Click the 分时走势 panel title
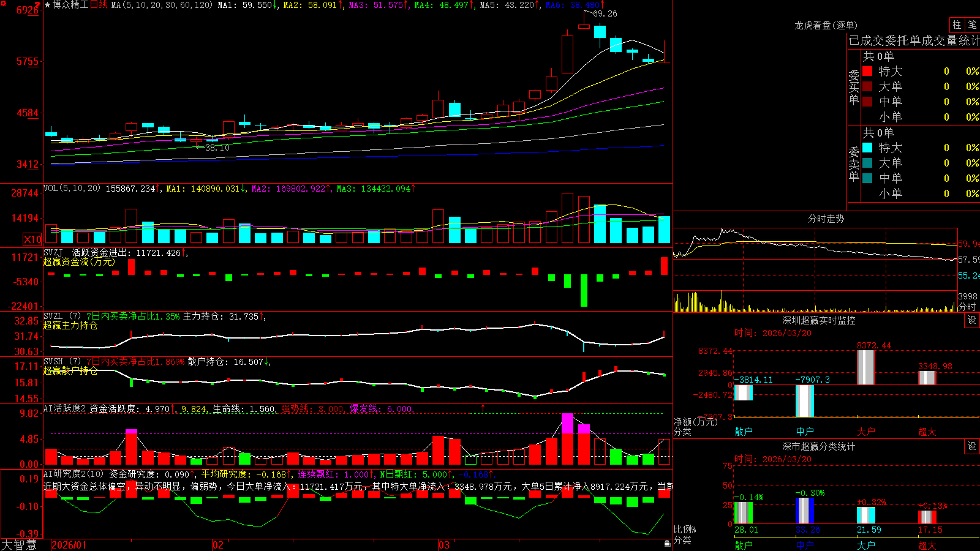 [826, 219]
